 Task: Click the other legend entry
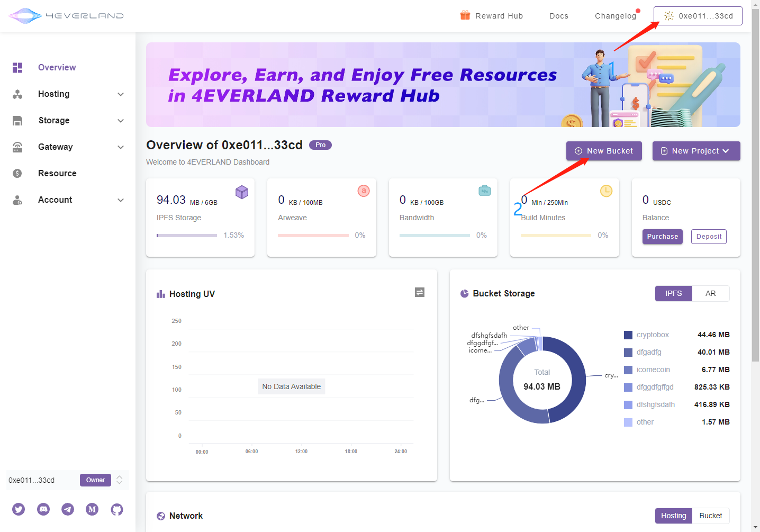[677, 422]
